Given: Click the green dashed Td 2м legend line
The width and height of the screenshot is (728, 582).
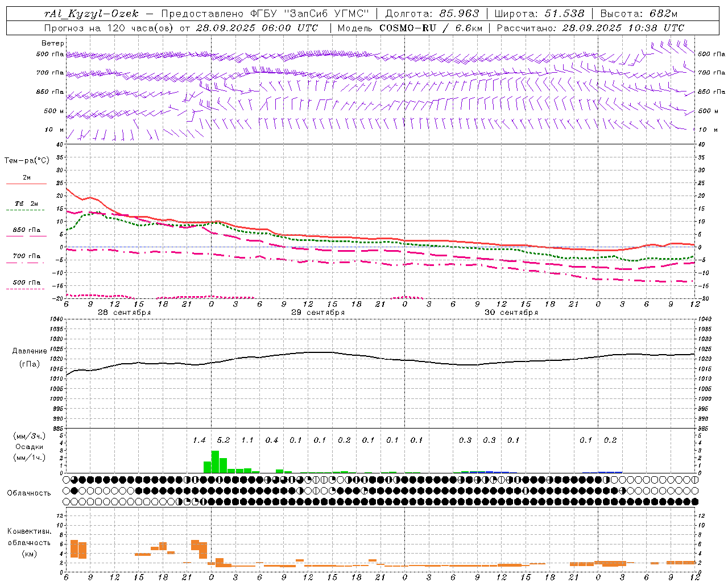Looking at the screenshot, I should click(25, 210).
